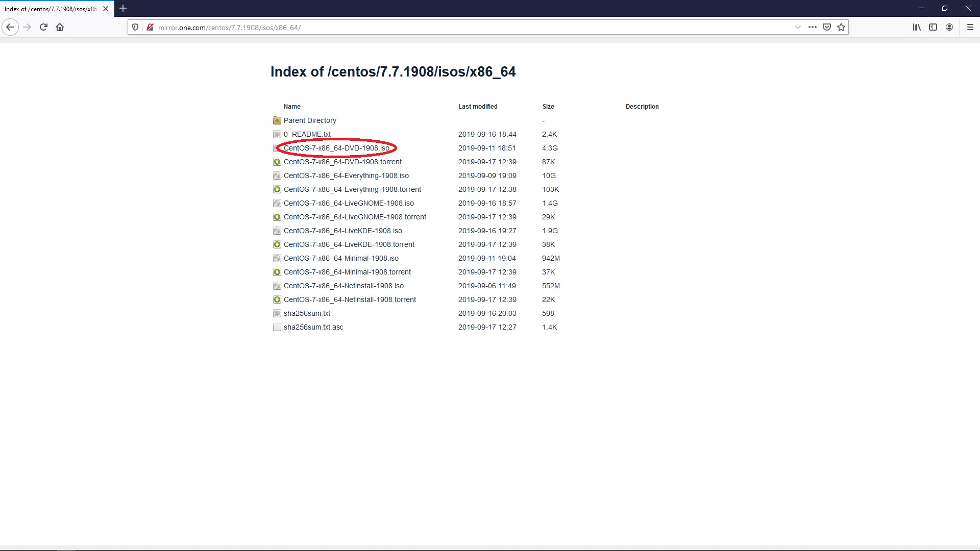Viewport: 980px width, 551px height.
Task: Open the Parent Directory link
Action: [x=310, y=120]
